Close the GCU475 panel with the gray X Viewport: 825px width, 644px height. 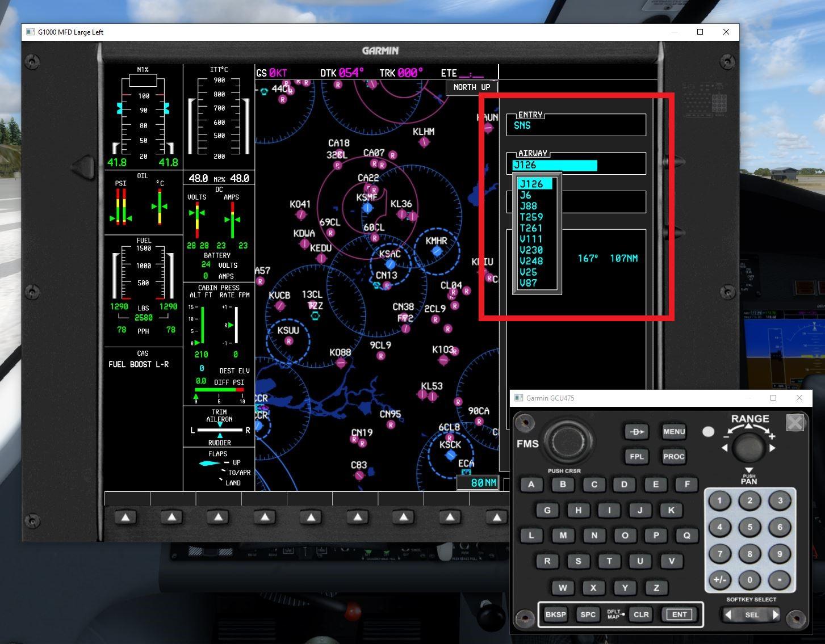coord(795,423)
